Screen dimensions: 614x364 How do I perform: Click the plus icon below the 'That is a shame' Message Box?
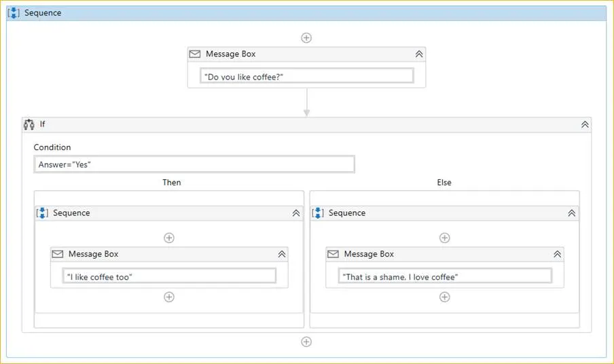click(444, 297)
